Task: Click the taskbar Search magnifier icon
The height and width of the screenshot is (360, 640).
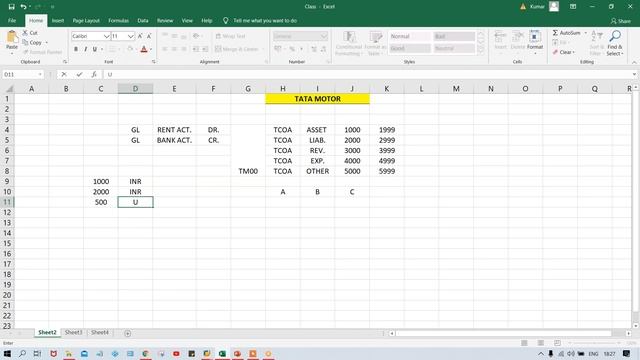Action: tap(22, 354)
